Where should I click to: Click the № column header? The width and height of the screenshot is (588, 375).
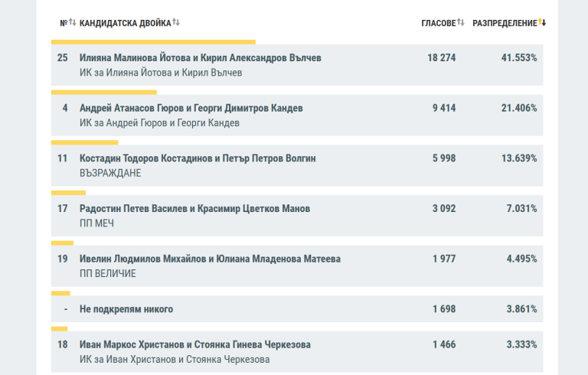tap(64, 23)
